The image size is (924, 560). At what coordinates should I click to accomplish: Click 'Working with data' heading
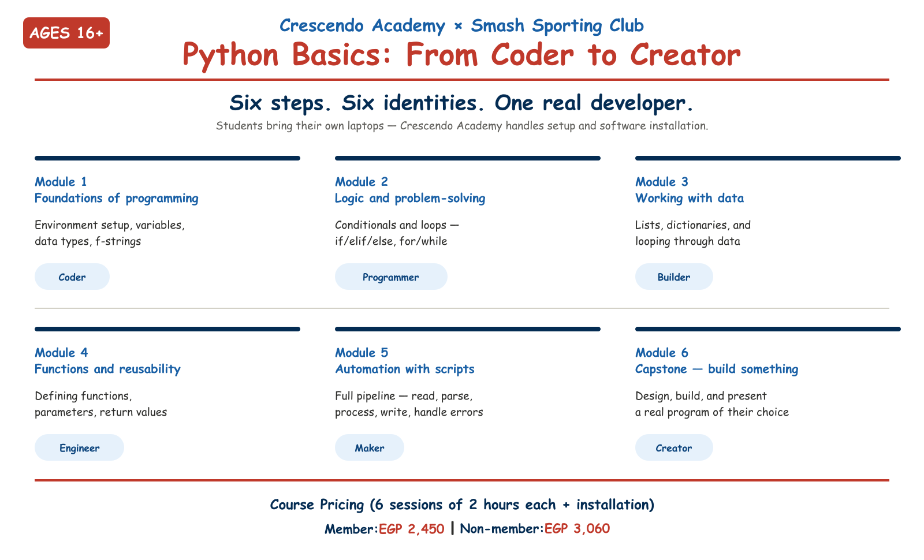click(690, 199)
